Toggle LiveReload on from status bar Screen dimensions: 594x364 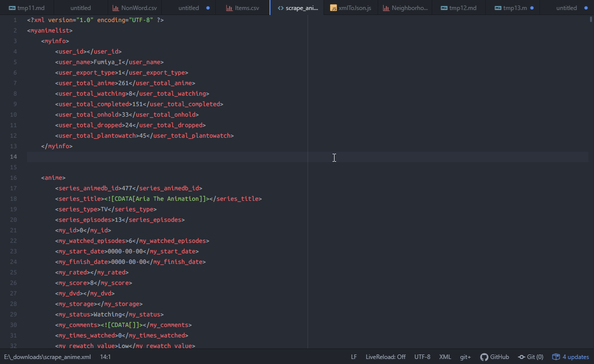tap(386, 357)
